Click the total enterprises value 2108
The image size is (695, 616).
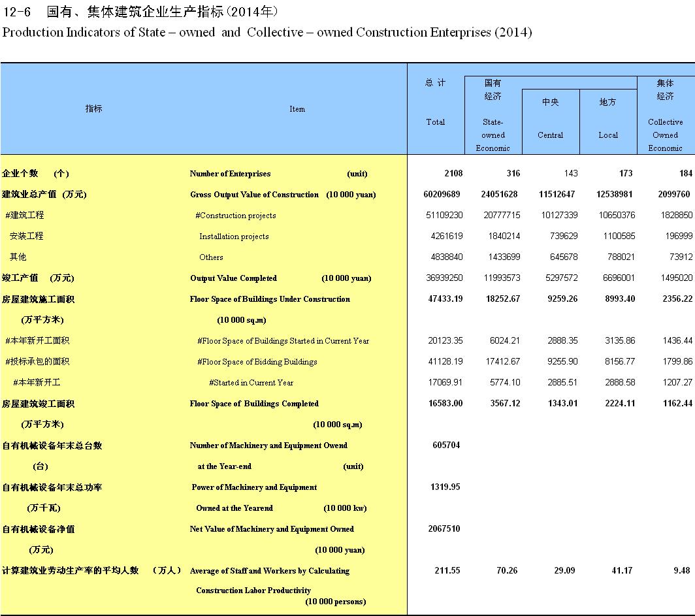coord(453,173)
